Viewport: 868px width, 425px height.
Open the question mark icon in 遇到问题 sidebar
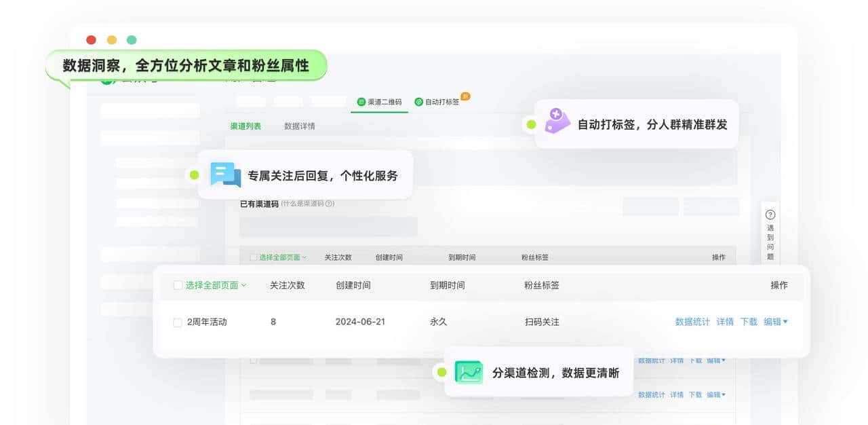click(x=770, y=214)
